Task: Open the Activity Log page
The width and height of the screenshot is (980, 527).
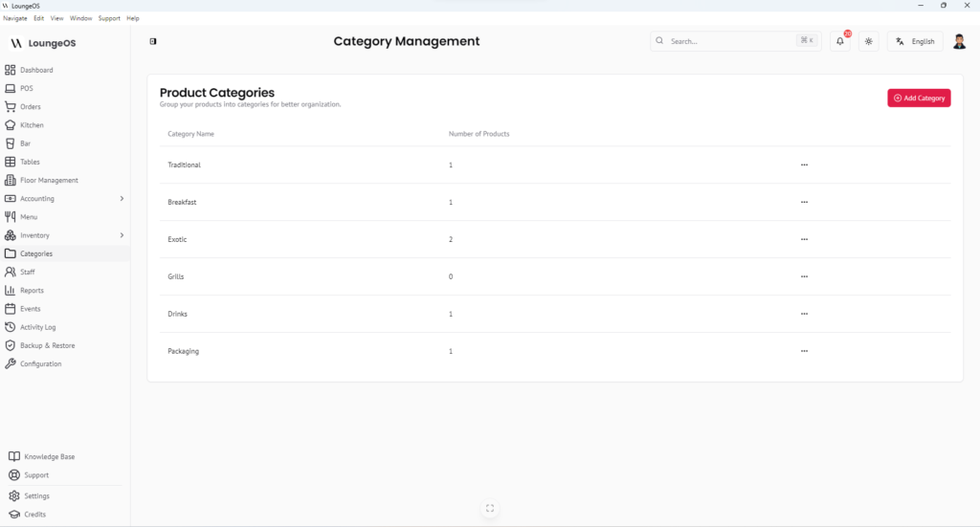Action: coord(37,327)
